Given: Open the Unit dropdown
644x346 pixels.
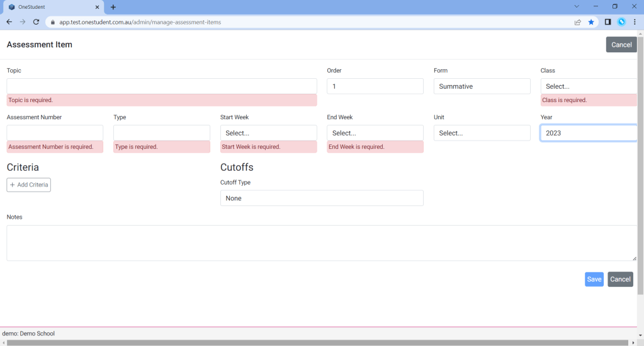Looking at the screenshot, I should [482, 133].
